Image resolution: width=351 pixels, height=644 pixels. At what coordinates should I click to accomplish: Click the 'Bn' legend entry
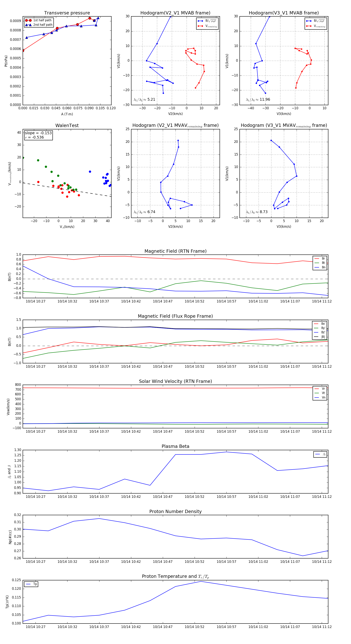(x=320, y=267)
